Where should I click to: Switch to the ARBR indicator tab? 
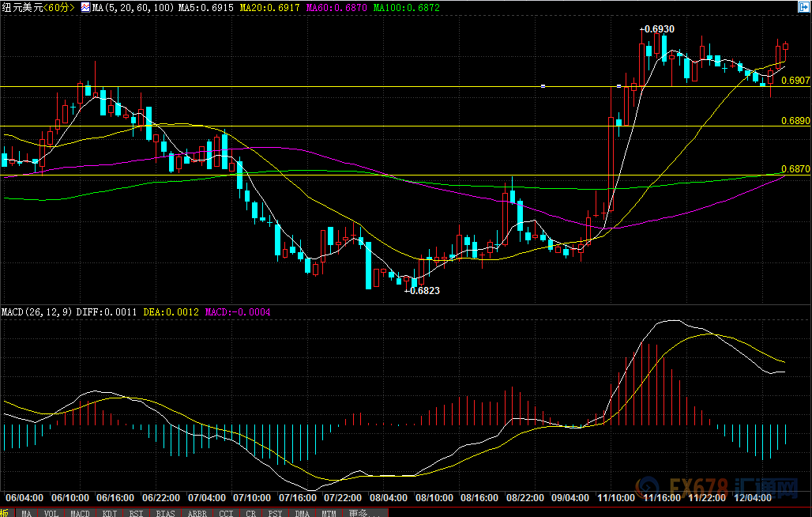197,513
